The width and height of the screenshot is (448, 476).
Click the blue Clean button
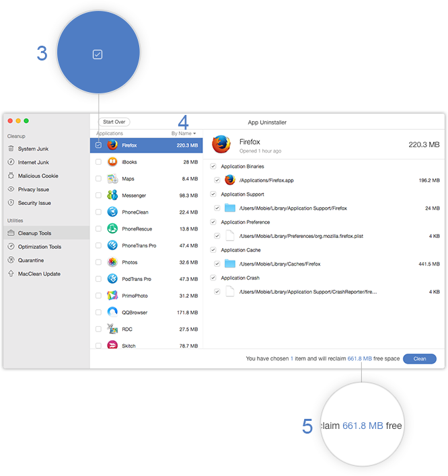click(420, 358)
